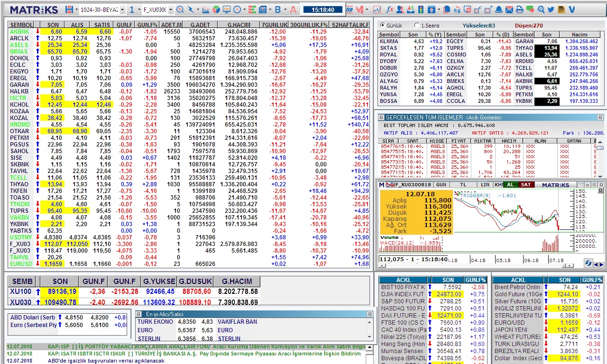Image resolution: width=607 pixels, height=364 pixels.
Task: Click the alarm bell toolbar icon
Action: coord(499,9)
